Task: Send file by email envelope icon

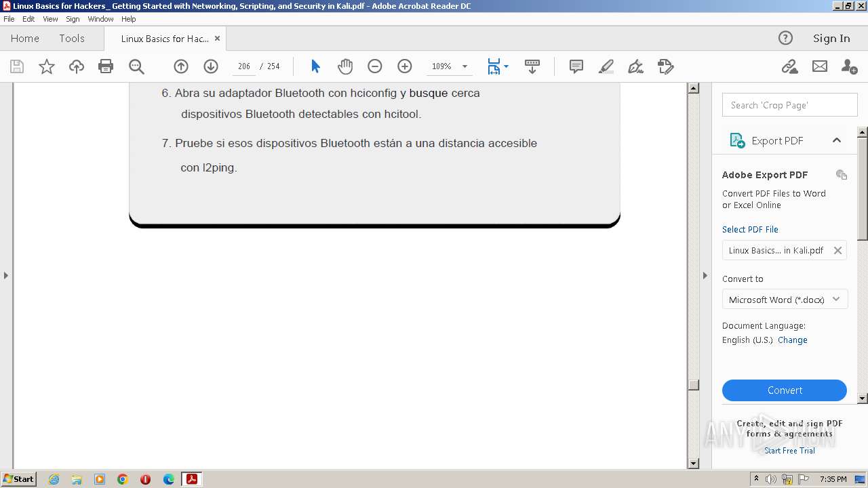Action: (x=820, y=66)
